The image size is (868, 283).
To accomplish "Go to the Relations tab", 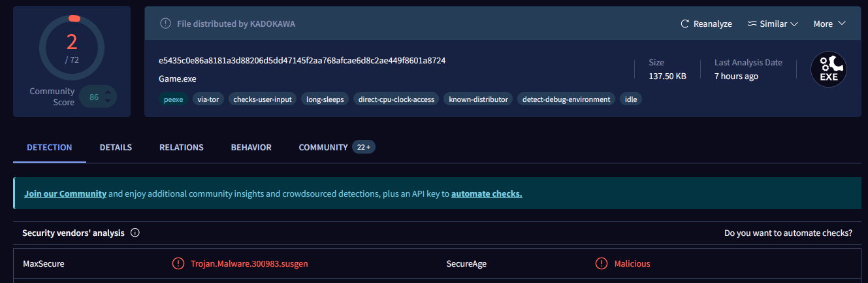I will pos(182,148).
